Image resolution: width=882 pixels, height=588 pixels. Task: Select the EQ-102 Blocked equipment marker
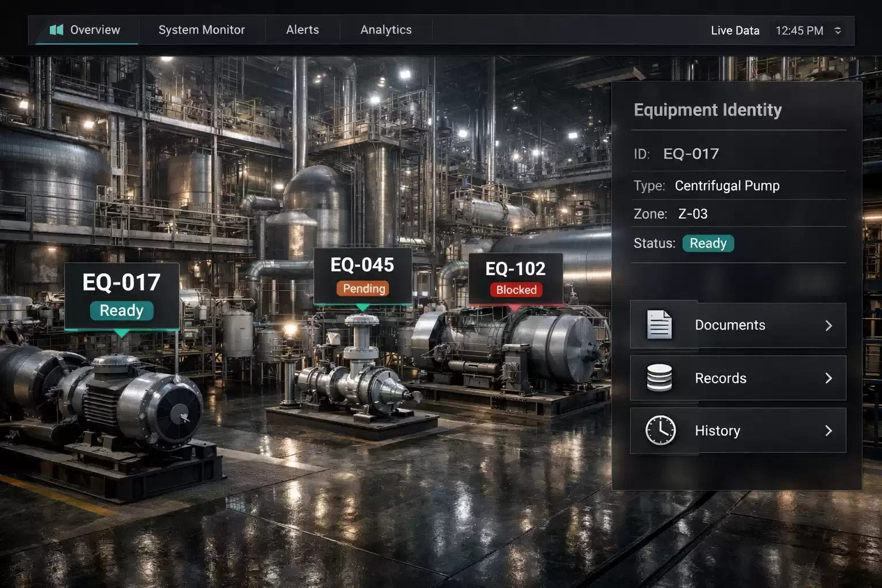(x=515, y=278)
